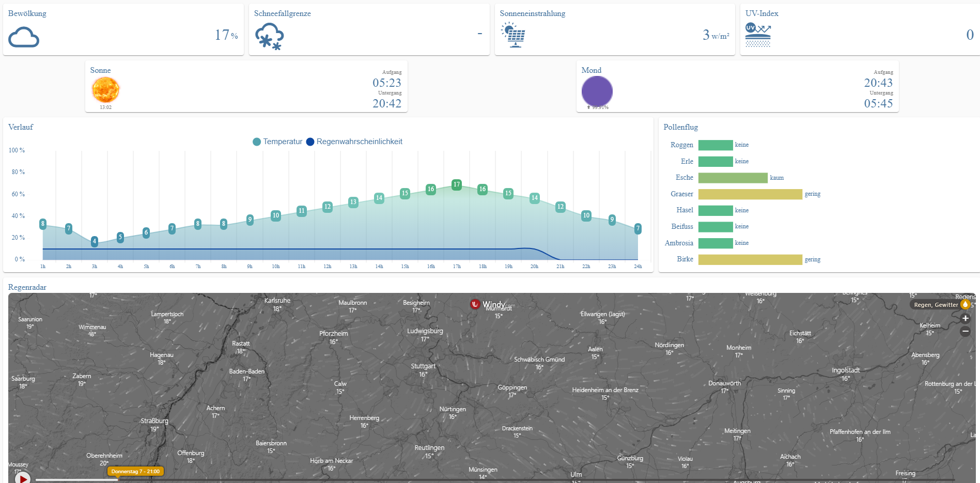Image resolution: width=980 pixels, height=483 pixels.
Task: Click Straßburg on the radar map
Action: click(x=154, y=421)
